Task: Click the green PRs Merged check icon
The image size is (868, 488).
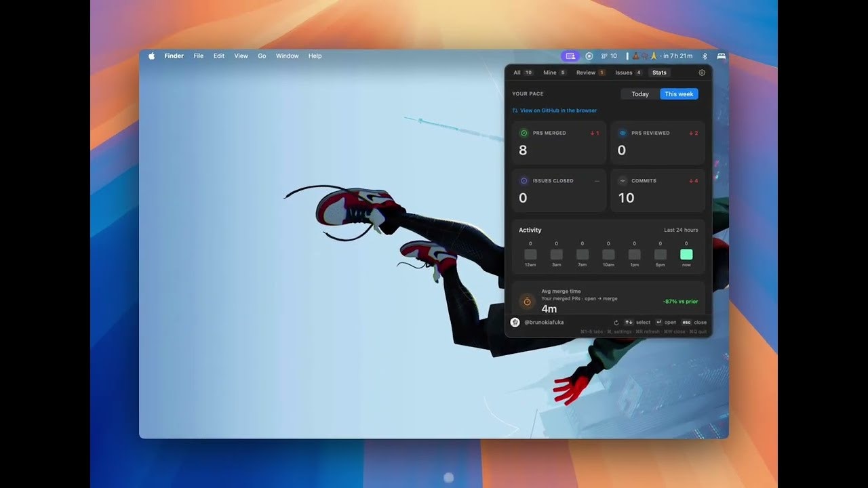Action: (x=524, y=134)
